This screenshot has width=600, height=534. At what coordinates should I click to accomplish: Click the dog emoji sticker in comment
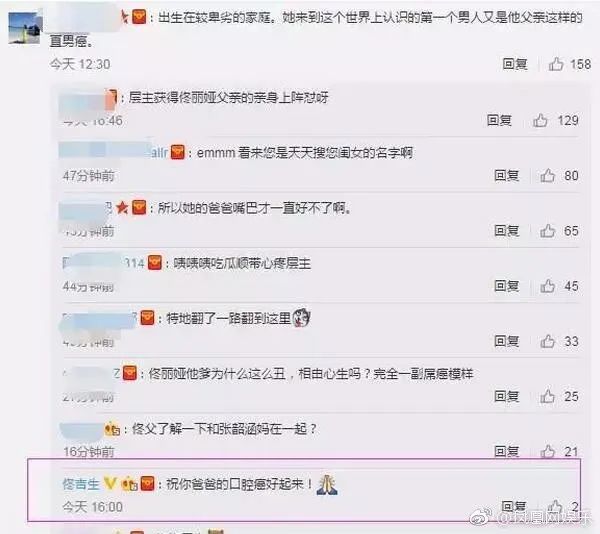tap(301, 317)
